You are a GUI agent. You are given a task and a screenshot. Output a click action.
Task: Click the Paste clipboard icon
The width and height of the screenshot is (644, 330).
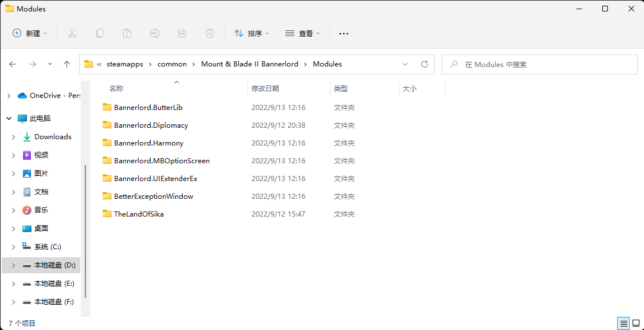coord(127,33)
